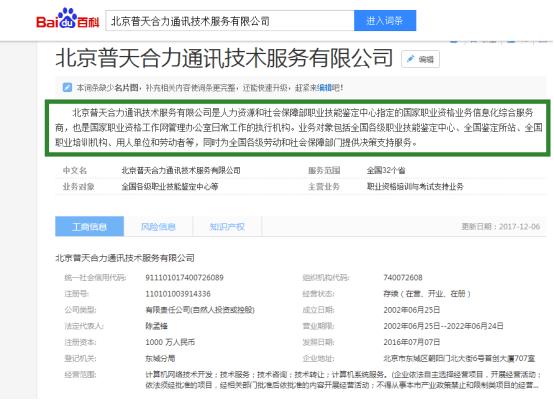The image size is (554, 400).
Task: Select the title 北京普天合力通讯技术服务有限公司 heading
Action: click(x=224, y=58)
